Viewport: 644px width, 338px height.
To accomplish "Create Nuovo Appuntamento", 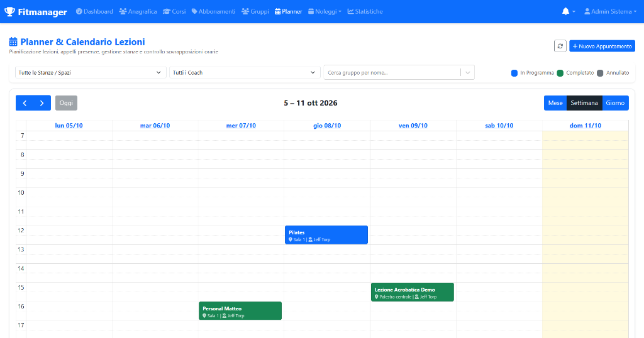I will pyautogui.click(x=602, y=46).
